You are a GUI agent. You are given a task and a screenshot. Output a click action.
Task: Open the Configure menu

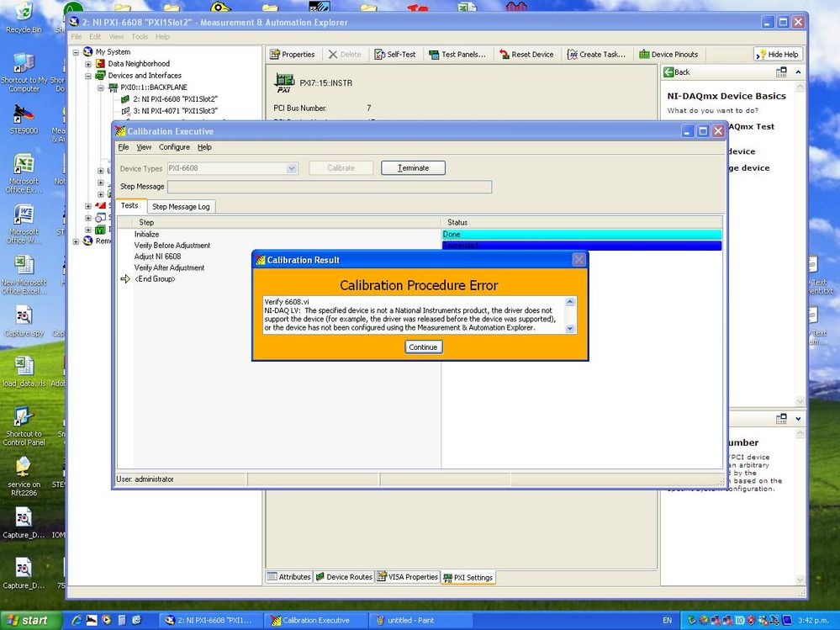(174, 147)
